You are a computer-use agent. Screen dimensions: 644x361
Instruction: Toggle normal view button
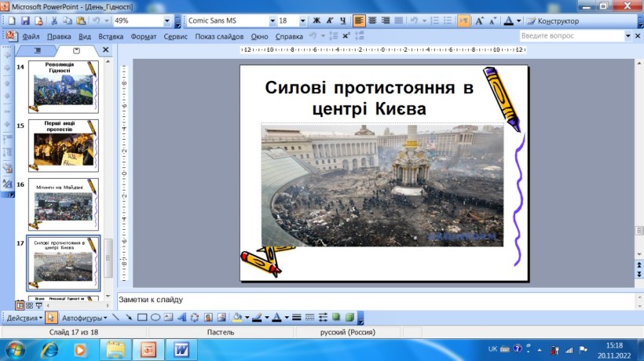click(x=20, y=305)
